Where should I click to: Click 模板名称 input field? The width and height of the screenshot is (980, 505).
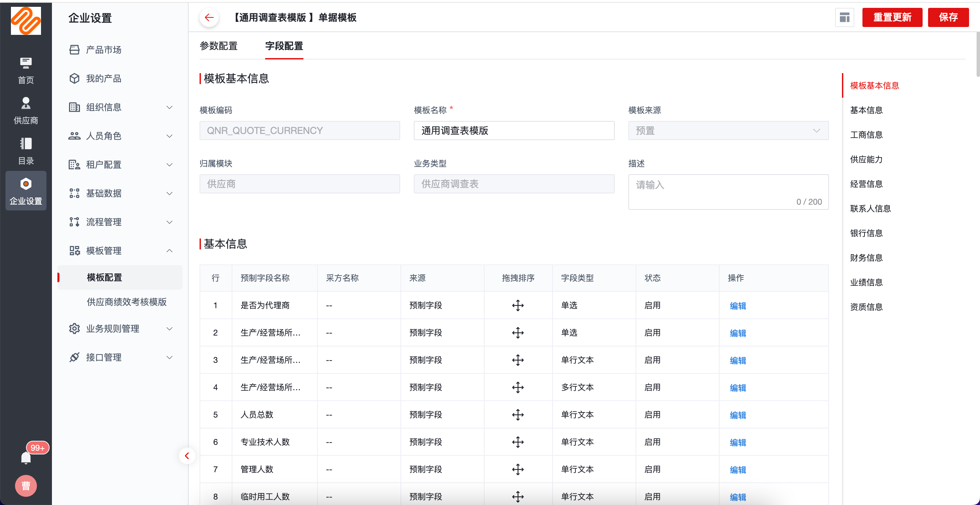pos(514,131)
